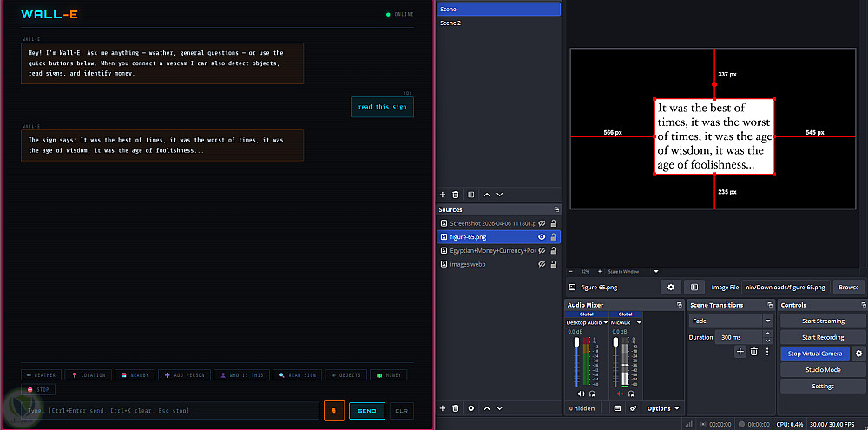The width and height of the screenshot is (868, 430).
Task: Hide the figure-65.png source
Action: point(542,236)
